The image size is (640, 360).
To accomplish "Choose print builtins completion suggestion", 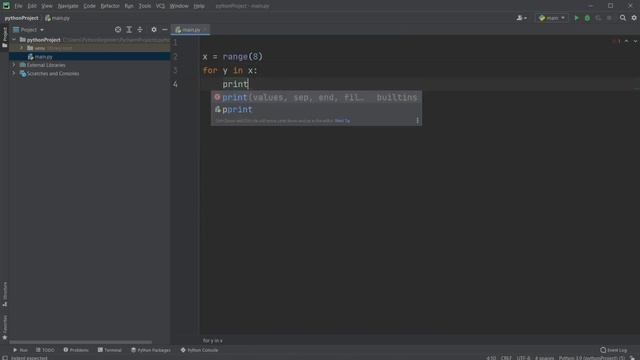I will click(316, 98).
